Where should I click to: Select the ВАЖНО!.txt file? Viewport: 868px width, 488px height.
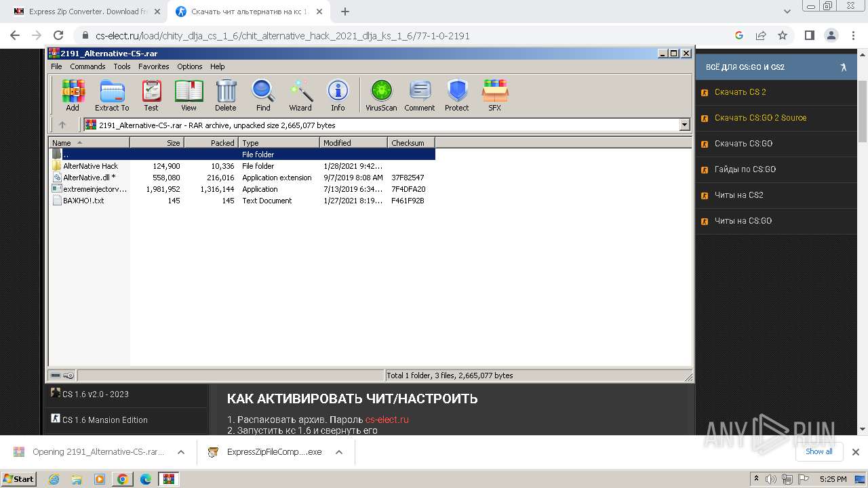[242, 201]
